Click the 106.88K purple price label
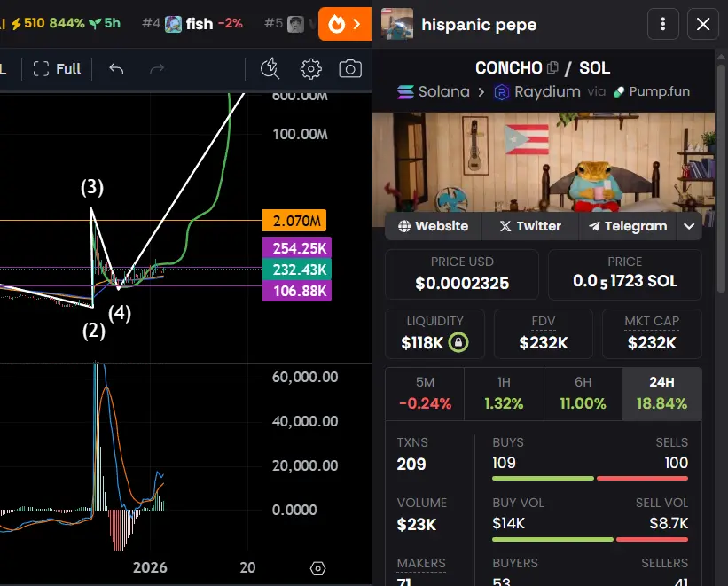The width and height of the screenshot is (728, 586). coord(297,291)
